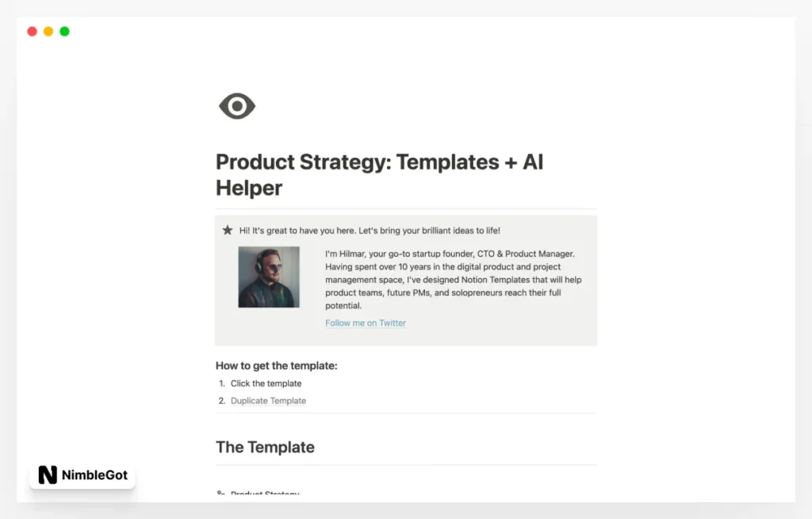Image resolution: width=812 pixels, height=519 pixels.
Task: Click the Duplicate Template link
Action: click(267, 400)
